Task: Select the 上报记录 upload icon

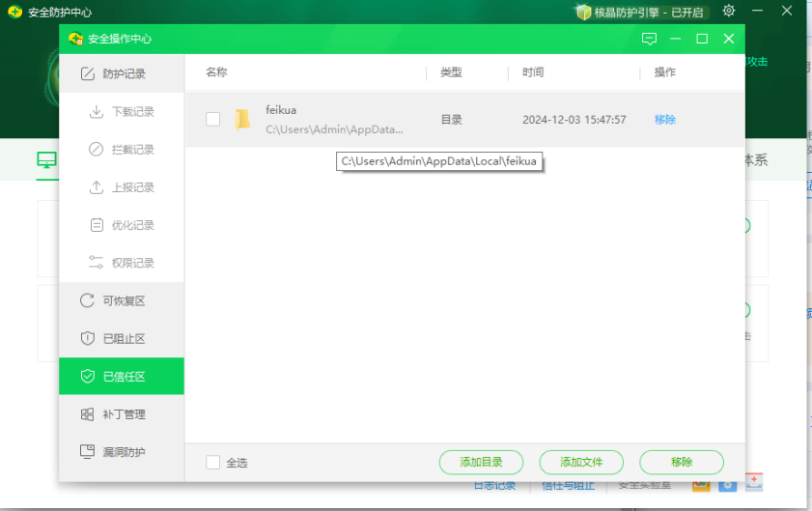Action: [x=97, y=187]
